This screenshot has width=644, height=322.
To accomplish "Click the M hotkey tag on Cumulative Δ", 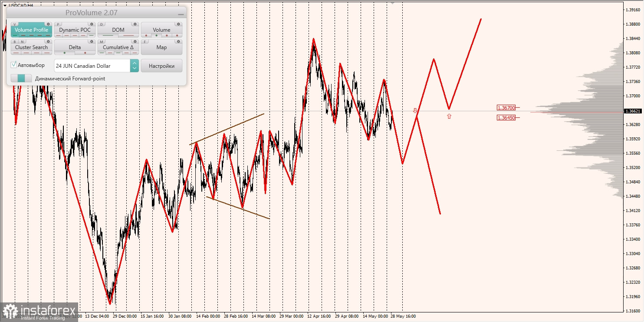I will coord(102,42).
